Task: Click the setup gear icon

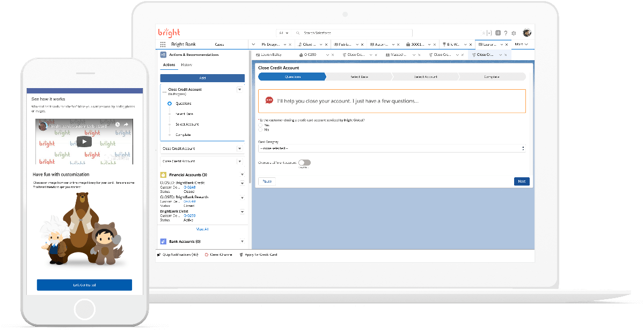Action: [514, 33]
